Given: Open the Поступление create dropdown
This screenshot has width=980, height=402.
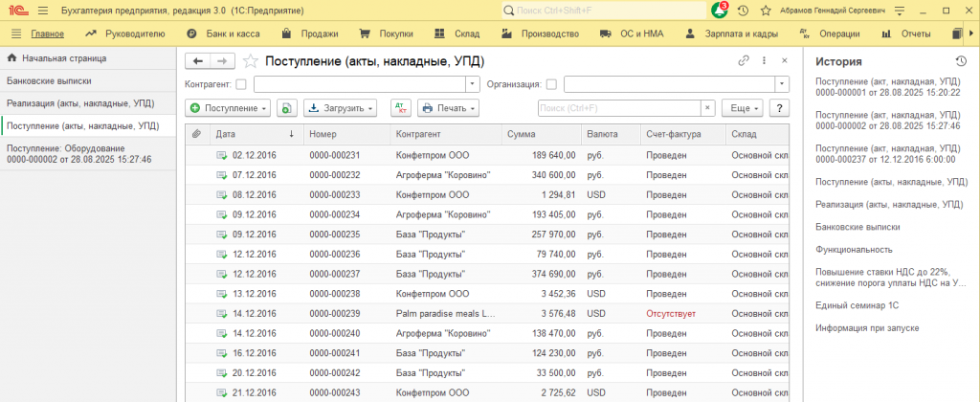Looking at the screenshot, I should pos(228,107).
